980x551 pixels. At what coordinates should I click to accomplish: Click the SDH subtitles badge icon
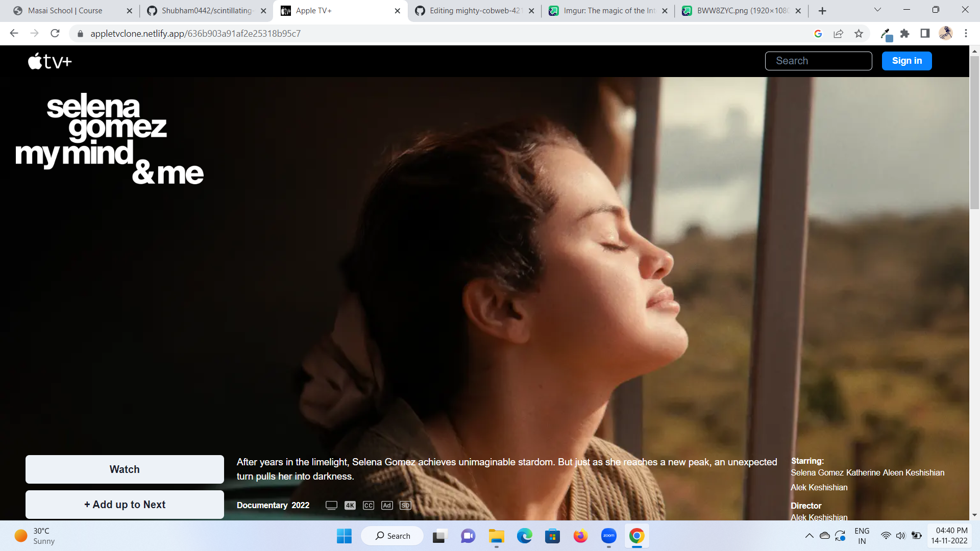coord(405,505)
